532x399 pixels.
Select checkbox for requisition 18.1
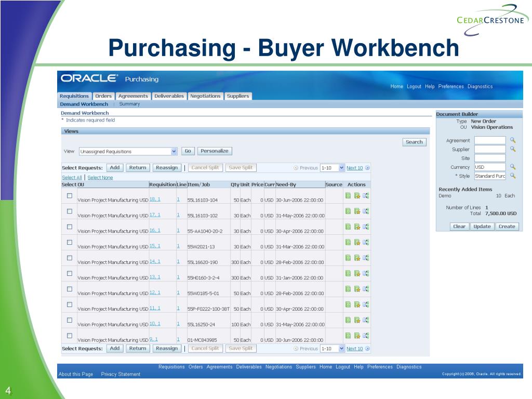(70, 196)
